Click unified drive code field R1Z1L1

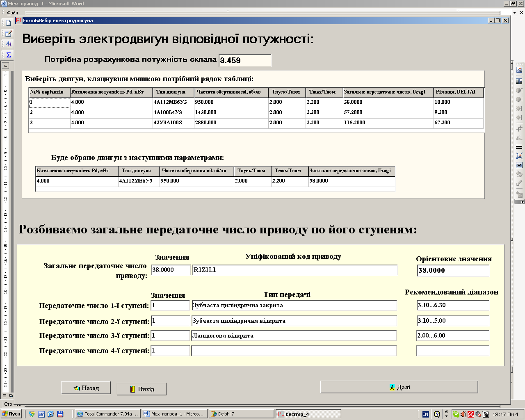pyautogui.click(x=295, y=270)
